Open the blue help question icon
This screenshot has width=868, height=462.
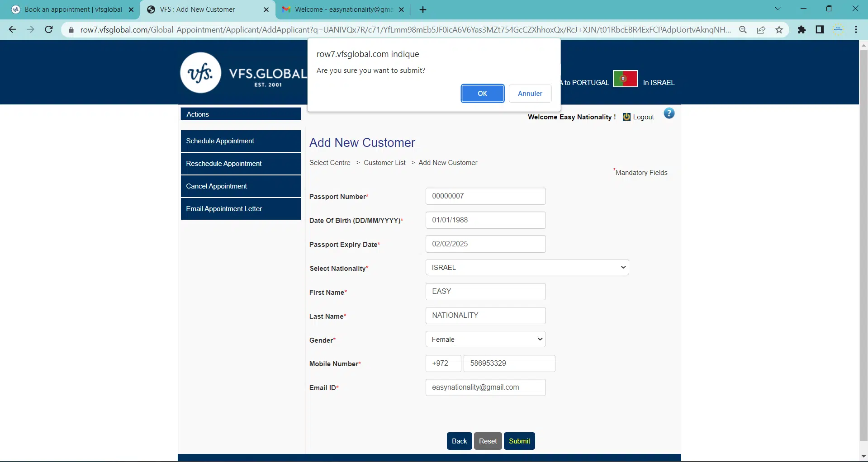click(x=669, y=113)
